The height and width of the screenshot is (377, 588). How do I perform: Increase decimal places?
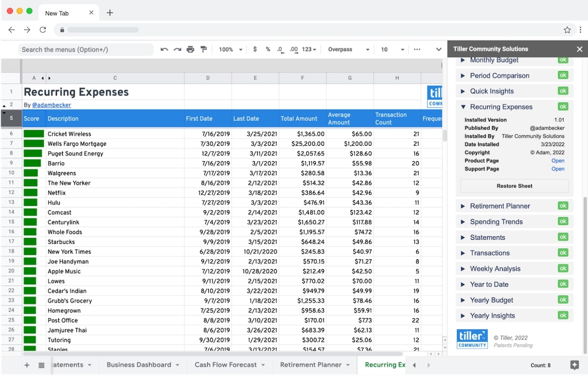pos(294,50)
